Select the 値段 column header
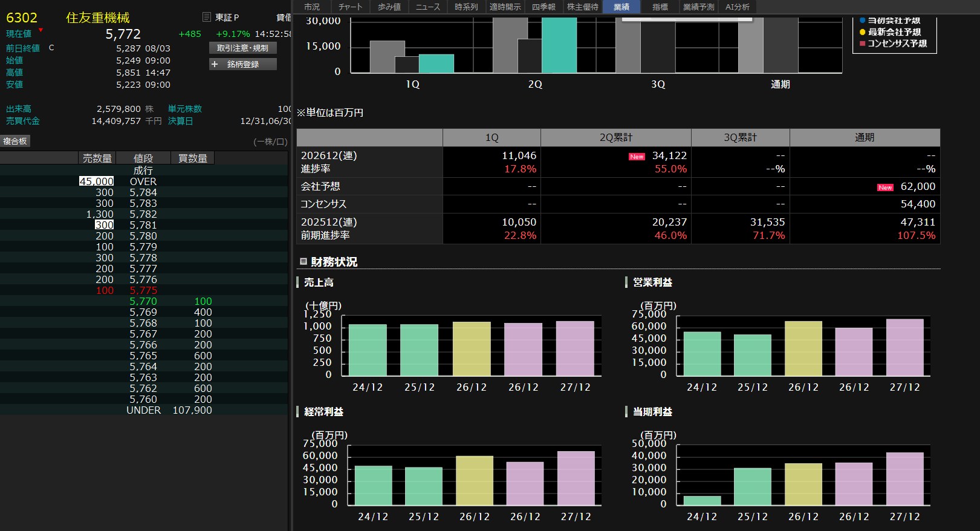Screen dimensions: 980x531 point(143,158)
